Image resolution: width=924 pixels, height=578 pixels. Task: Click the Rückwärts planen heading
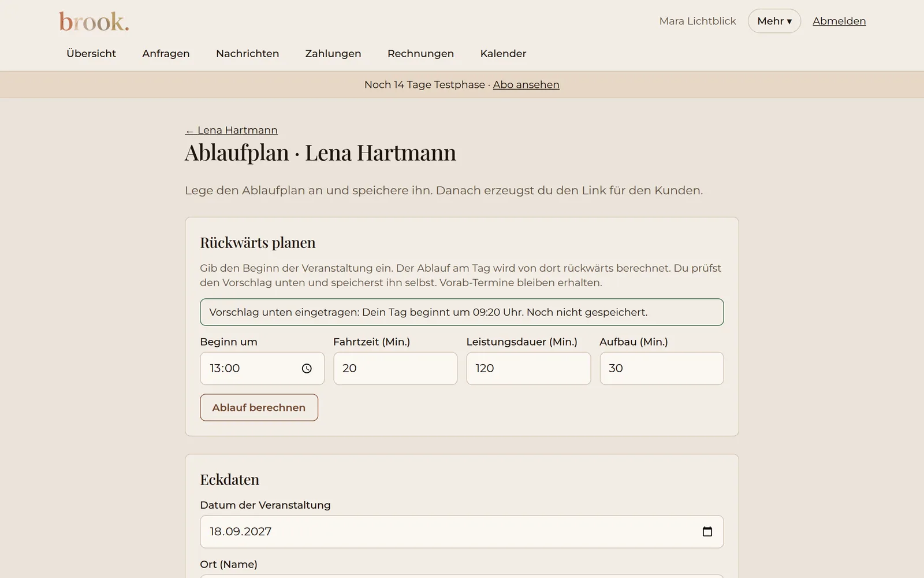(258, 243)
